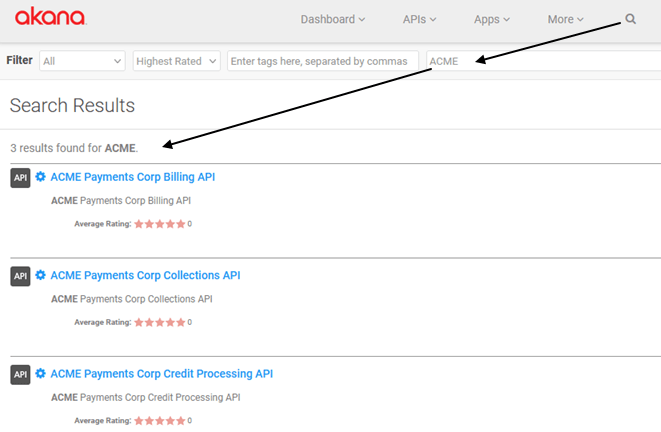Open the More menu
661x432 pixels.
[x=565, y=19]
